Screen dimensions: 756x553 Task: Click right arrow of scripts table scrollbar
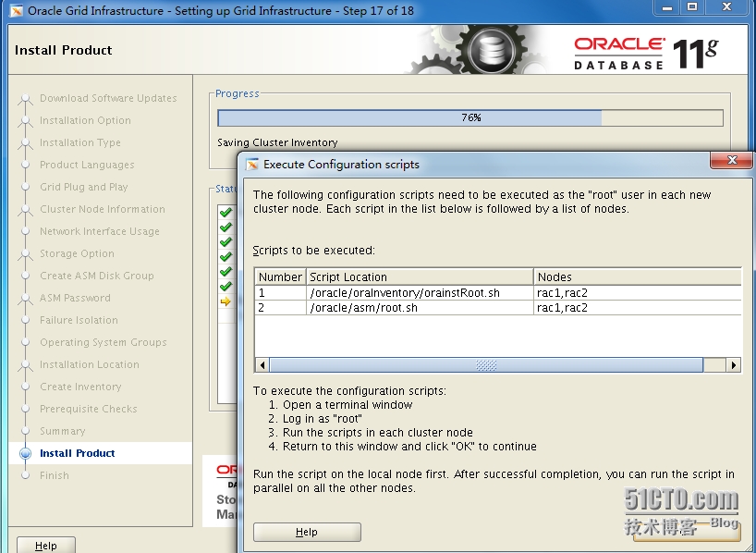(x=733, y=365)
